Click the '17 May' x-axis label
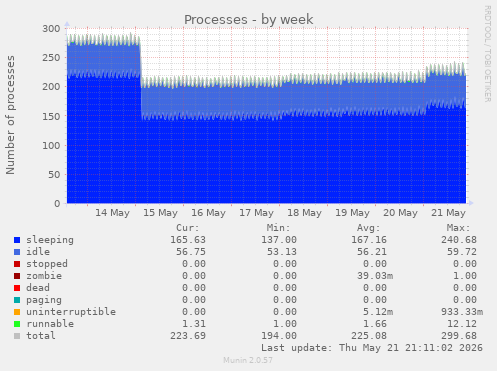497x371 pixels. 256,213
